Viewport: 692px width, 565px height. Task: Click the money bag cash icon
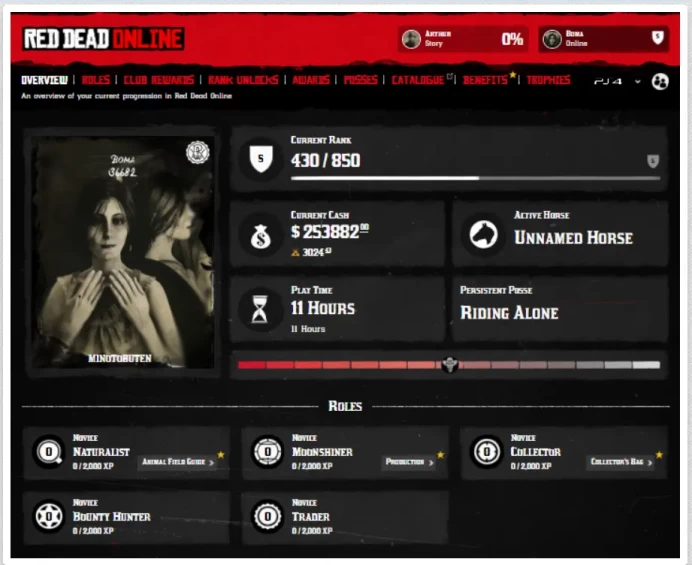point(260,236)
